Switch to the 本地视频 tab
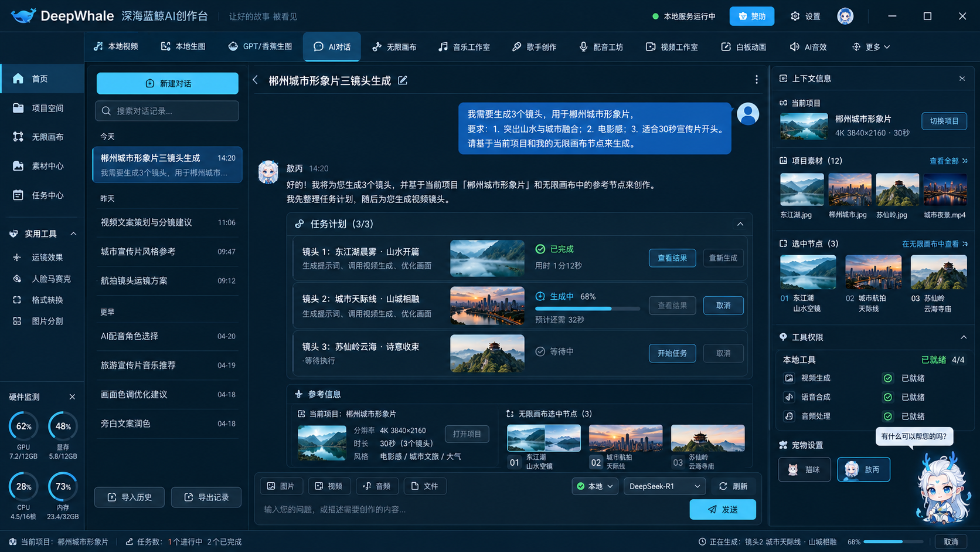 (x=116, y=47)
